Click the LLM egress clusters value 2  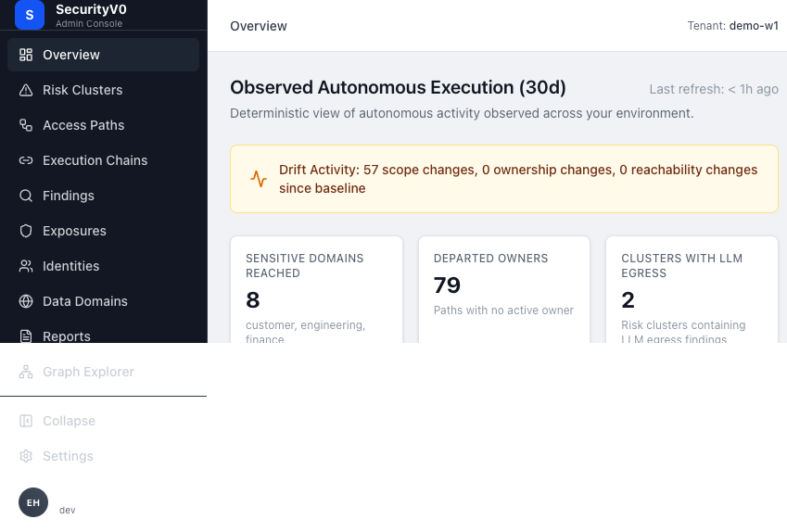tap(628, 300)
